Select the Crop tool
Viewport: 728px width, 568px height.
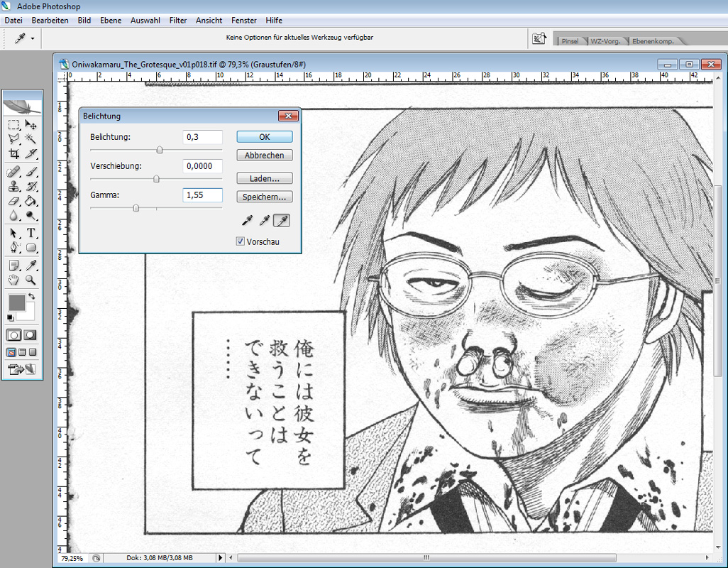click(x=14, y=153)
